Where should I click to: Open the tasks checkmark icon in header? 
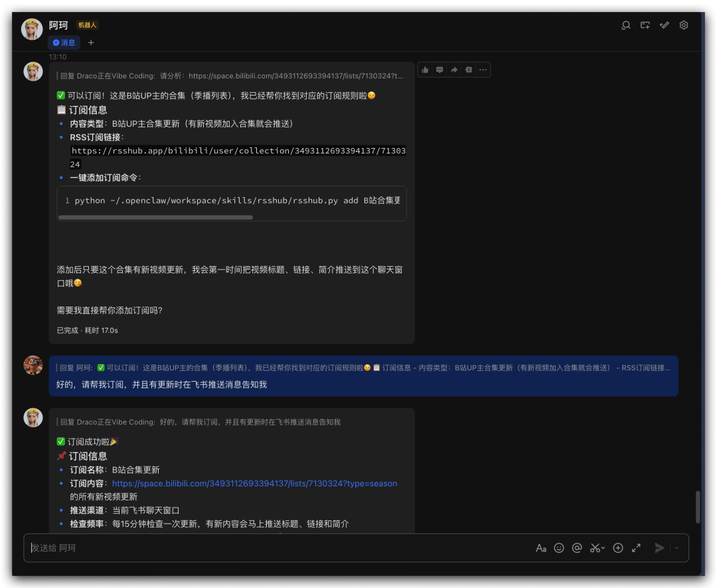pos(664,25)
